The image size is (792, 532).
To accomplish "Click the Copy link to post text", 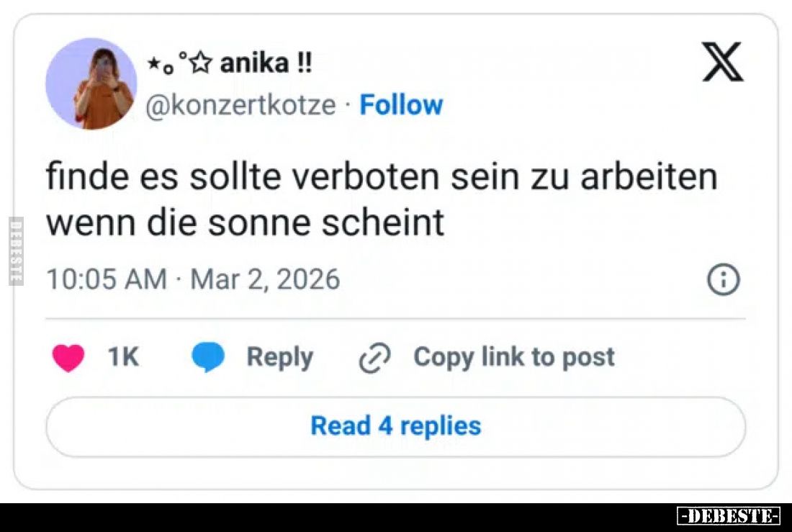I will [514, 357].
